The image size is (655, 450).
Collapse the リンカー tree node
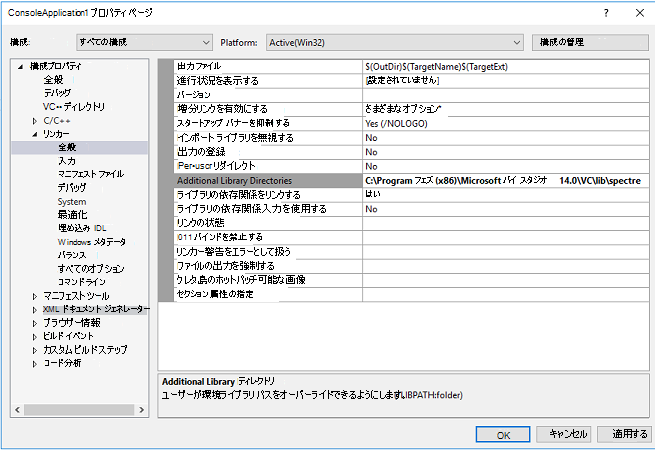[35, 134]
